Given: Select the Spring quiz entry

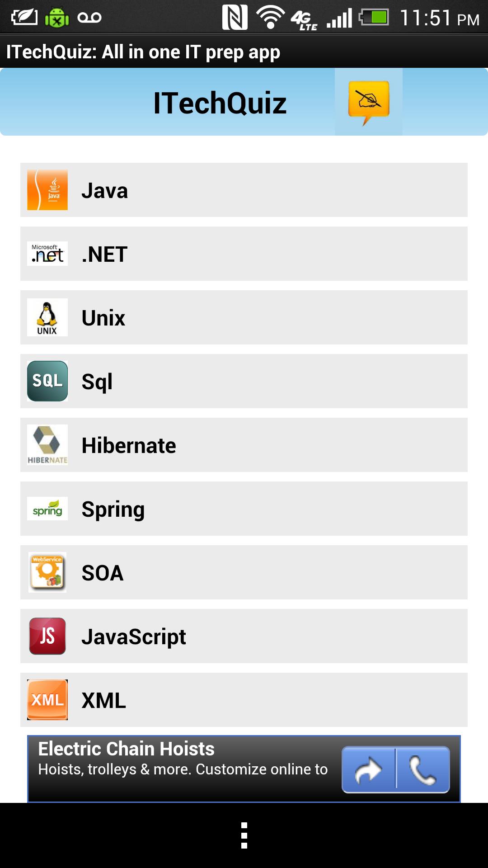Looking at the screenshot, I should 244,509.
